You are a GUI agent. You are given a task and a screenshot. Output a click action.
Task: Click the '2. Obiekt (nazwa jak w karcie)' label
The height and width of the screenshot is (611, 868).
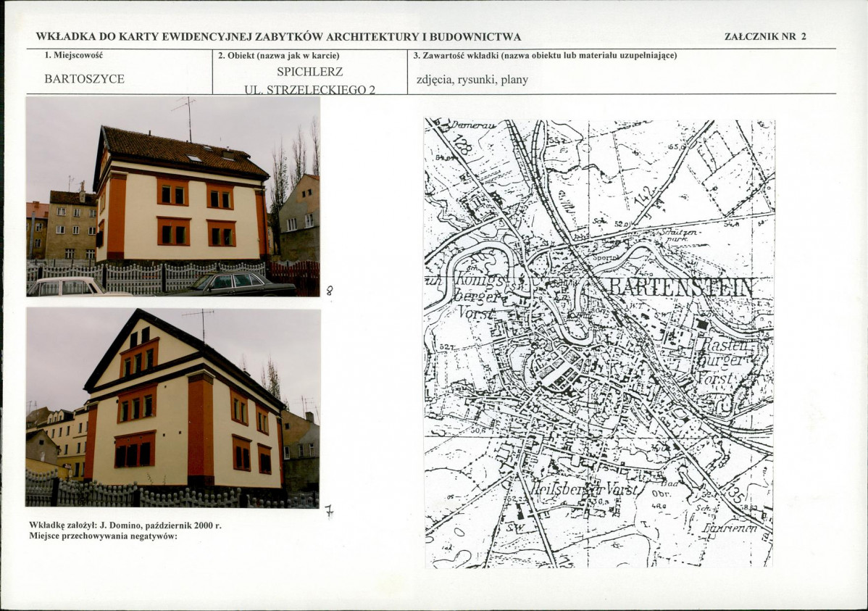click(278, 56)
